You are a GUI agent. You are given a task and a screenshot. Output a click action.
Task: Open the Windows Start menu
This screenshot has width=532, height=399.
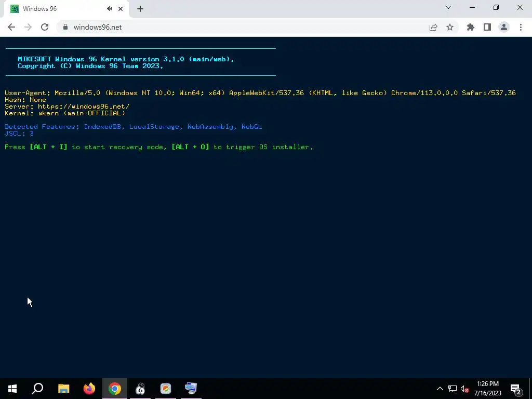point(12,389)
